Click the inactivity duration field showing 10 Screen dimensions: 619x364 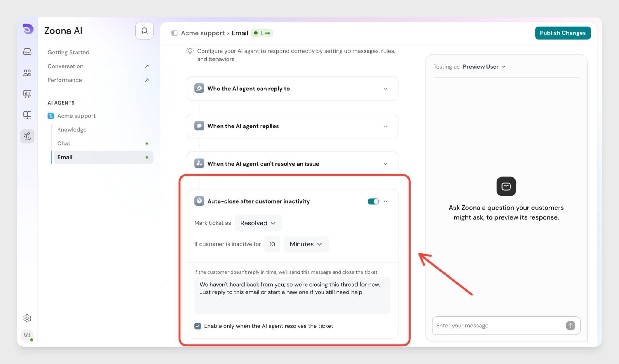pyautogui.click(x=272, y=244)
